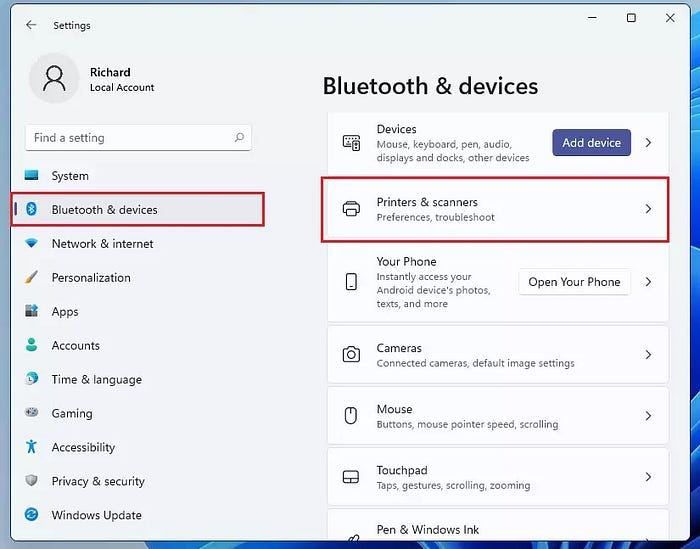Viewport: 700px width, 549px height.
Task: Click the Network wifi icon
Action: [x=31, y=243]
